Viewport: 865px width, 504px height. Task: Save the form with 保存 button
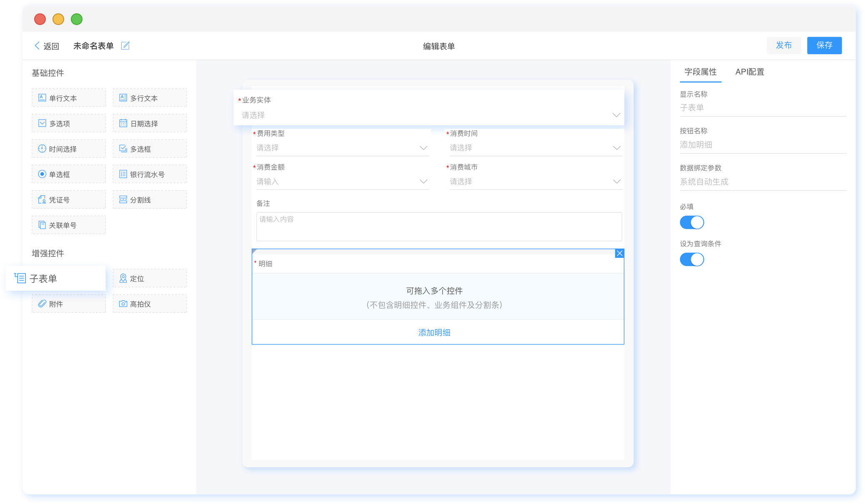824,45
